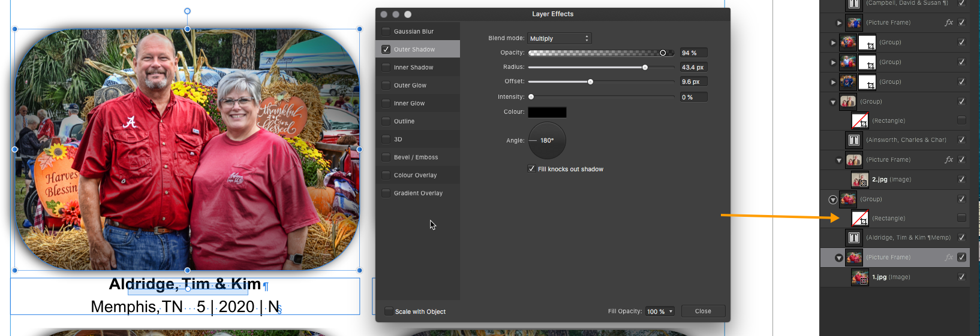The height and width of the screenshot is (336, 980).
Task: Click the text layer icon for Ainsworth, Charles & Char
Action: point(853,140)
